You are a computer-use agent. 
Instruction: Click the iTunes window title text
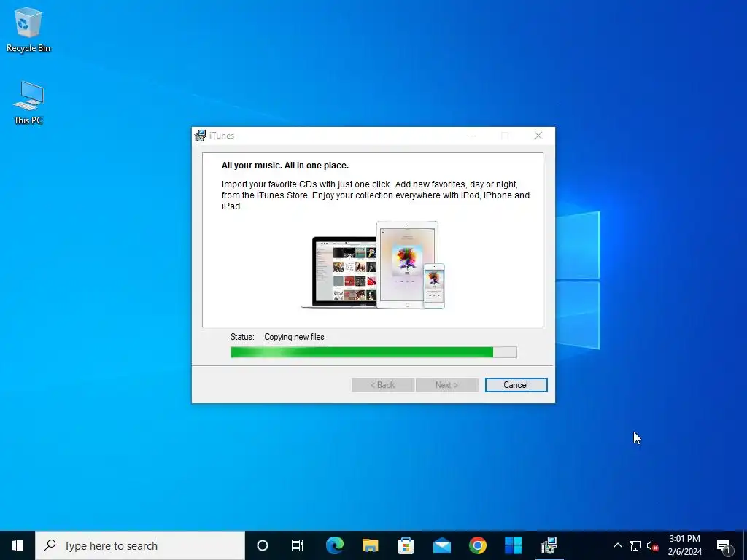222,136
